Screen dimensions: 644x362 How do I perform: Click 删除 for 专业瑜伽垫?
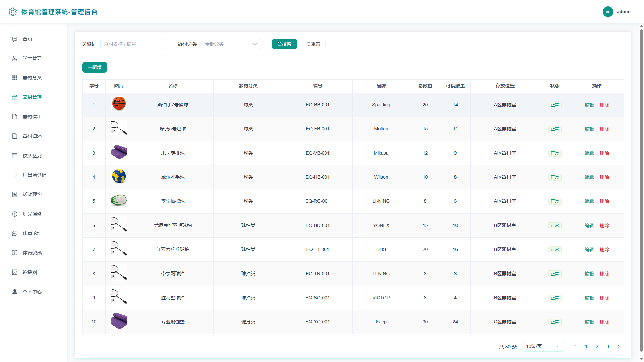604,322
